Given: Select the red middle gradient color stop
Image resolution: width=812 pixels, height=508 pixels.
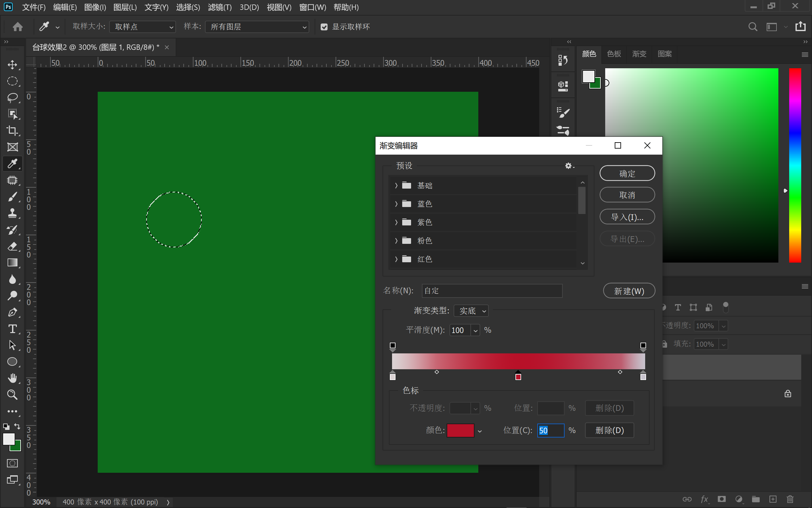Looking at the screenshot, I should tap(518, 376).
